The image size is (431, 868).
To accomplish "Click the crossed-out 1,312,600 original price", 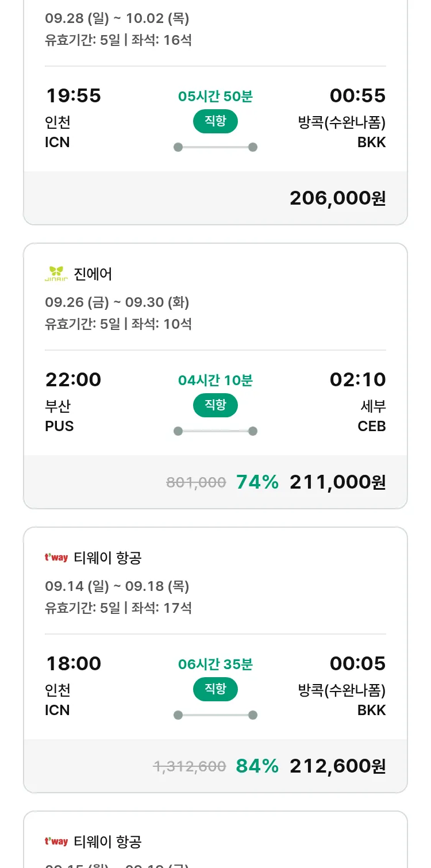I will click(x=190, y=767).
